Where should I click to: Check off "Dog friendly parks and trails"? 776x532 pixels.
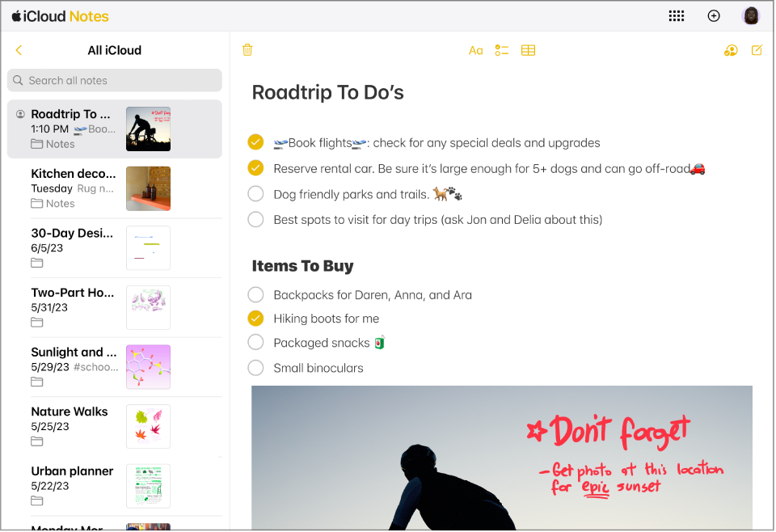point(255,193)
